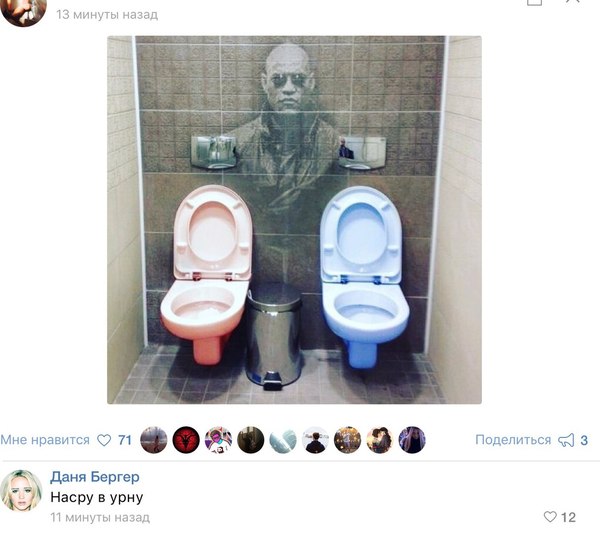Open the '13 минуты назад' post timestamp

tap(107, 15)
